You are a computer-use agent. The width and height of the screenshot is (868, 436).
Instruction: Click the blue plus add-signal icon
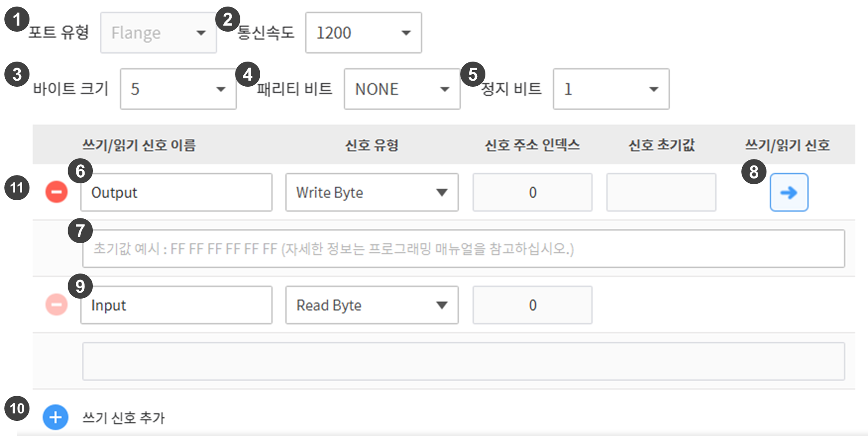(55, 417)
